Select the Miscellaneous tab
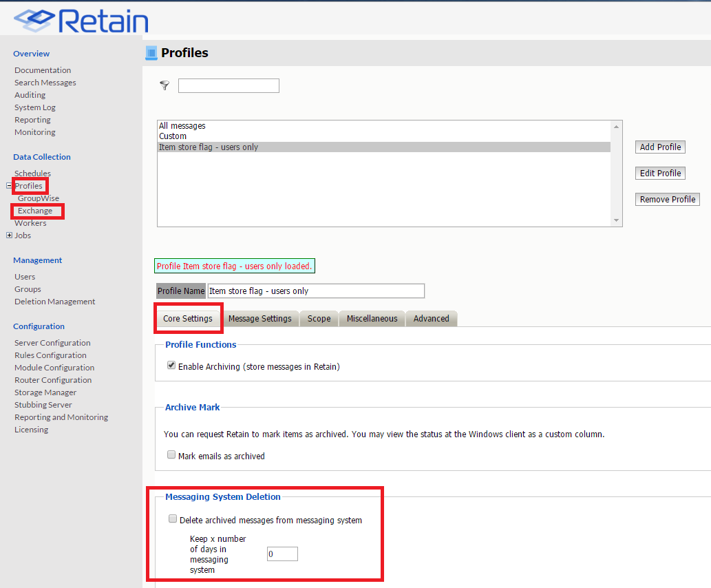 tap(372, 319)
